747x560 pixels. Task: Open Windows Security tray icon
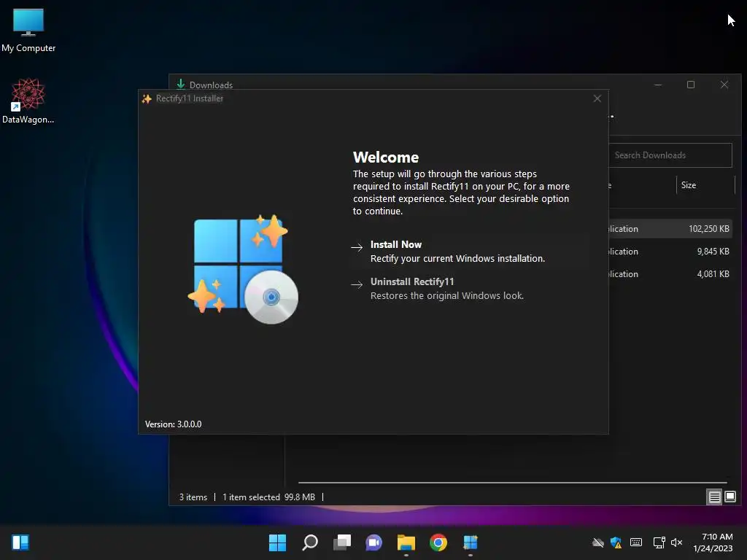click(616, 542)
